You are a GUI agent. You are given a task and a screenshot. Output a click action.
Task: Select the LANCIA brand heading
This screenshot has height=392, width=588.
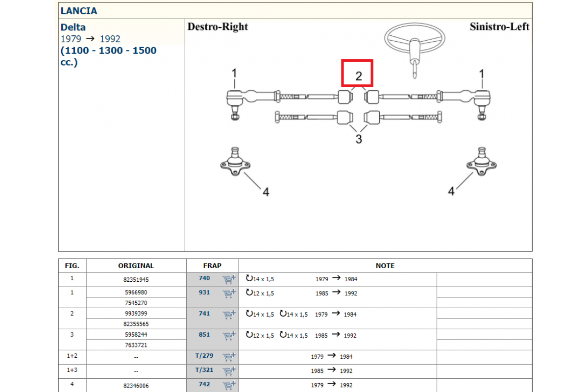point(79,11)
